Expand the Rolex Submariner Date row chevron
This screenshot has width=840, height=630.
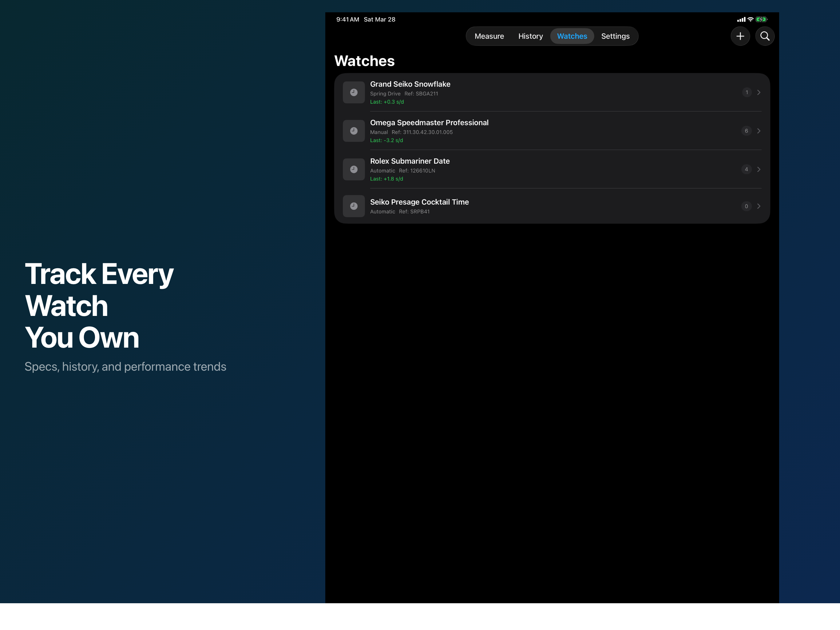click(x=758, y=169)
